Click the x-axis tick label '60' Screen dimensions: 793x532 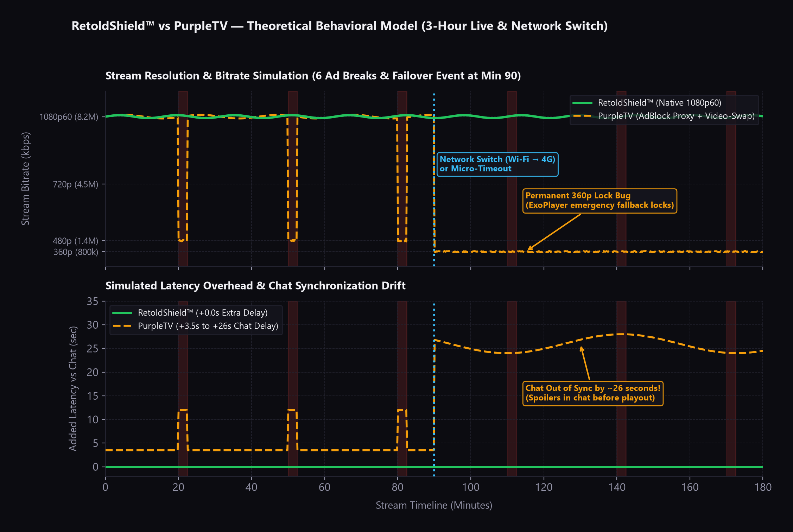click(x=324, y=487)
